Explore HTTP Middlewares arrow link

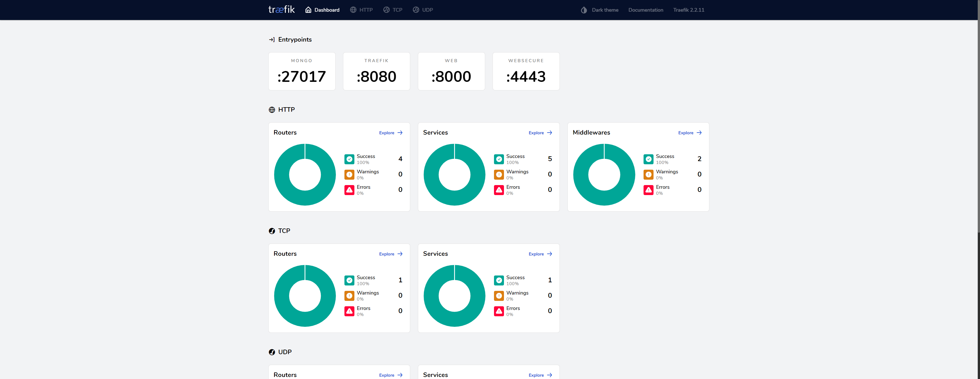pyautogui.click(x=699, y=133)
